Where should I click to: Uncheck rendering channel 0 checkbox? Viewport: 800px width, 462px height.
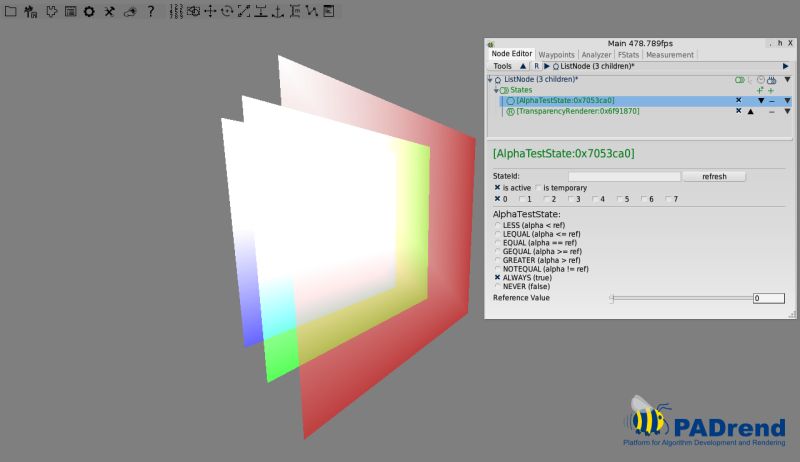tap(497, 199)
